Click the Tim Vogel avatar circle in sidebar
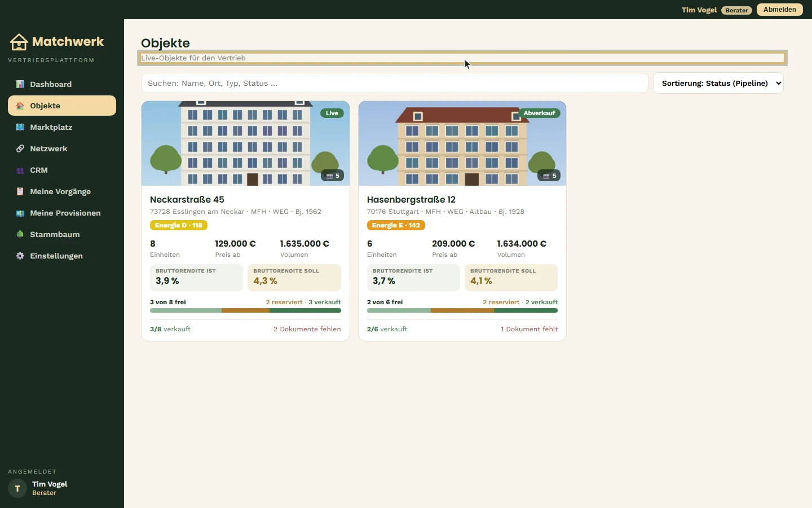This screenshot has width=812, height=508. point(17,488)
